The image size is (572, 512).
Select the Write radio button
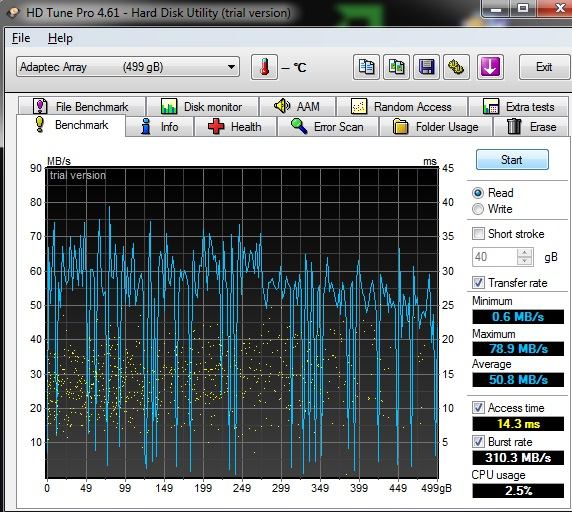478,209
